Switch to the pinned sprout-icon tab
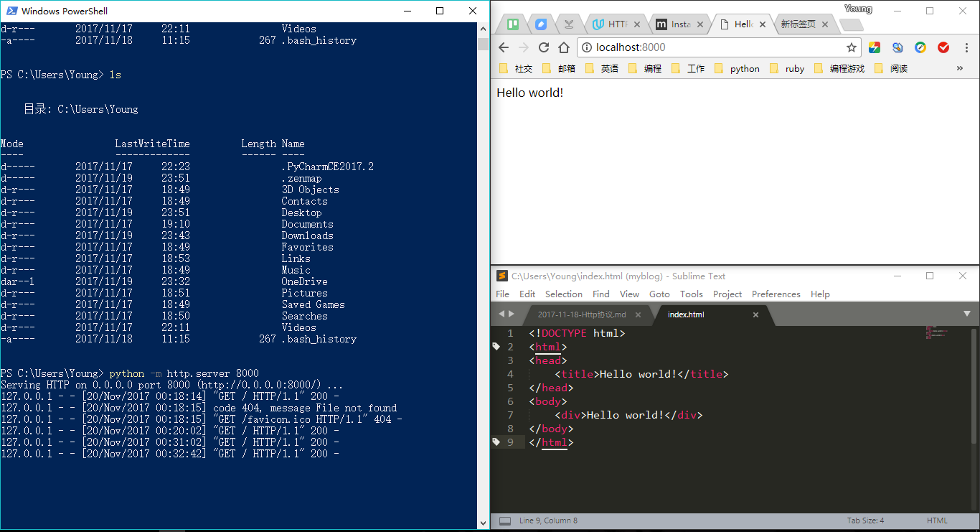980x532 pixels. [569, 24]
